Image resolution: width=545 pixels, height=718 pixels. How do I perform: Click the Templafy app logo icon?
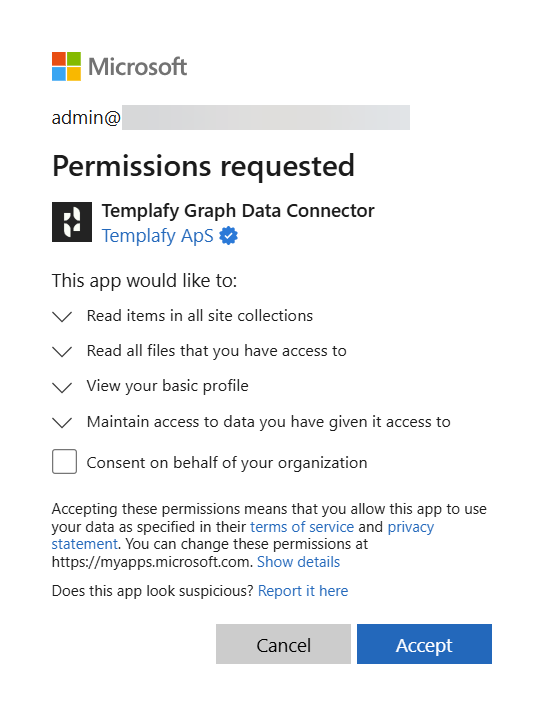point(72,222)
